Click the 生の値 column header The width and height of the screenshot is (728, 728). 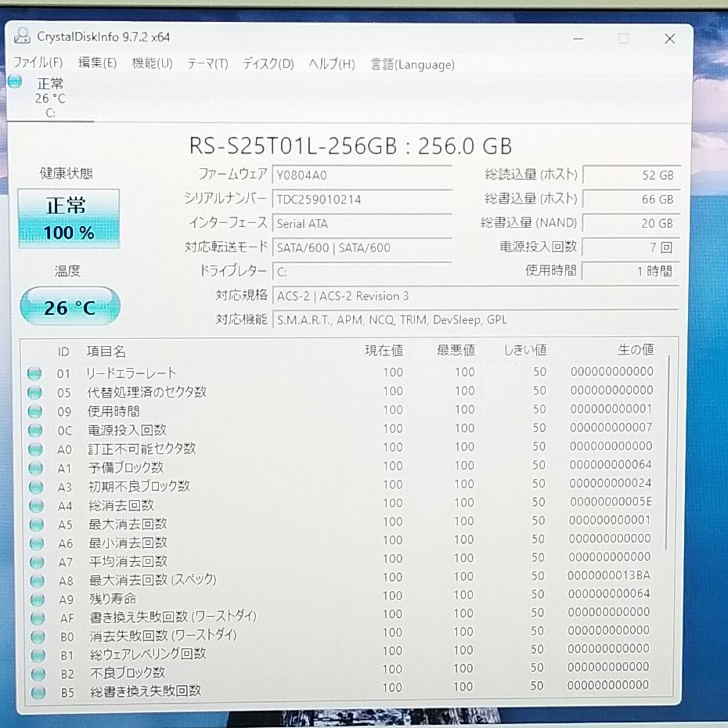[636, 349]
